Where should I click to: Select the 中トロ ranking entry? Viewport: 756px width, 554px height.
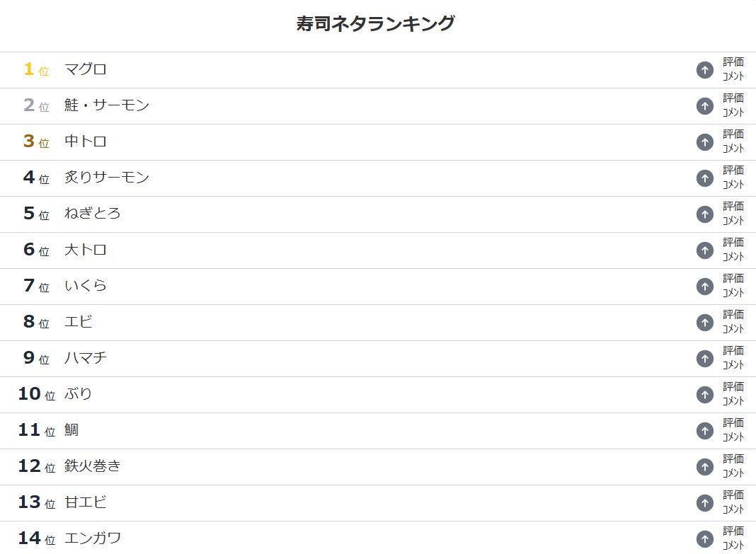86,142
